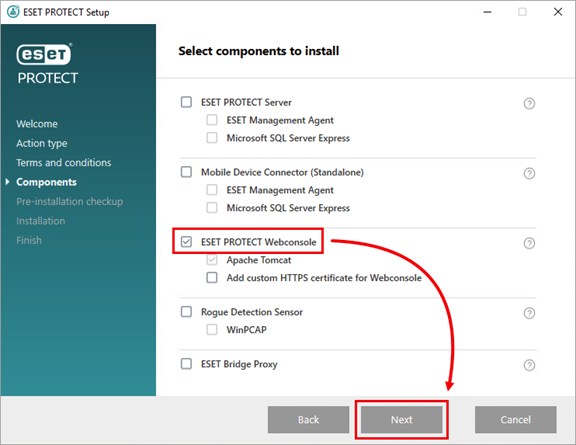Screen dimensions: 576x445
Task: Enable Add custom HTTPS certificate for Webconsole
Action: [x=212, y=277]
